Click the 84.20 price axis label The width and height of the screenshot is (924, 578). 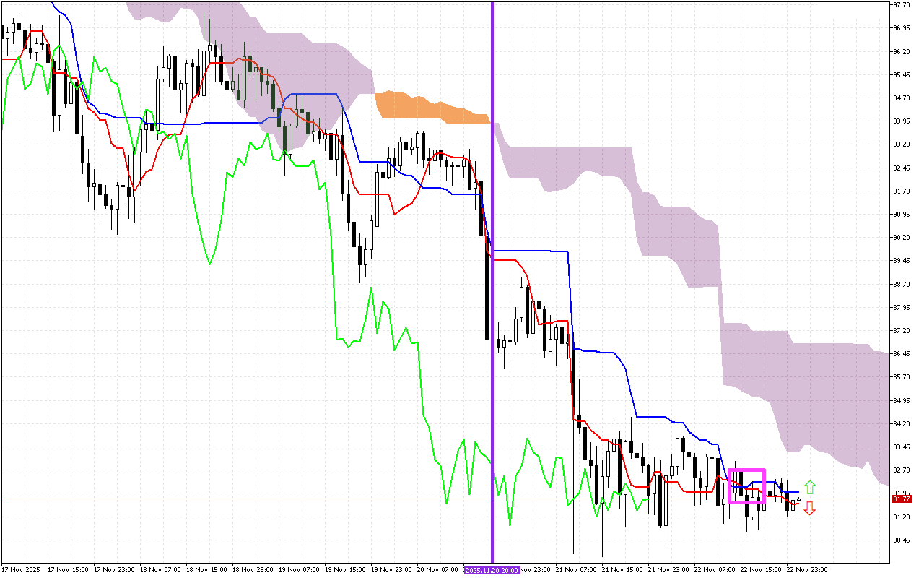click(901, 423)
